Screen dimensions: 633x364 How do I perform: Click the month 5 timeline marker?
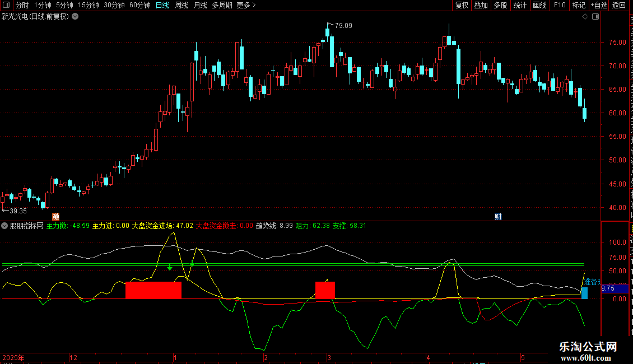coord(523,357)
